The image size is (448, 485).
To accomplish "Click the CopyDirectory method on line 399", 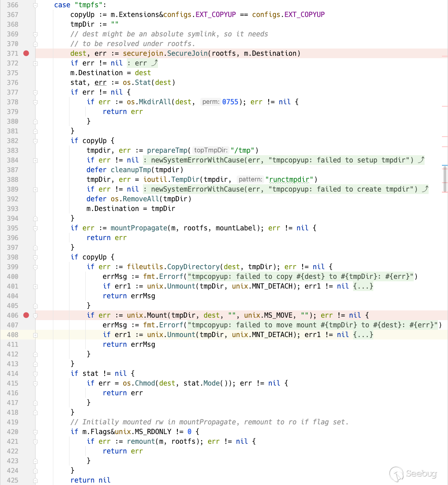I will [193, 267].
